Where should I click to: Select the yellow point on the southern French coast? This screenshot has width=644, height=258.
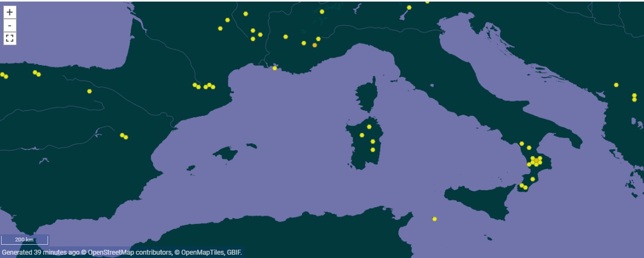coord(275,68)
